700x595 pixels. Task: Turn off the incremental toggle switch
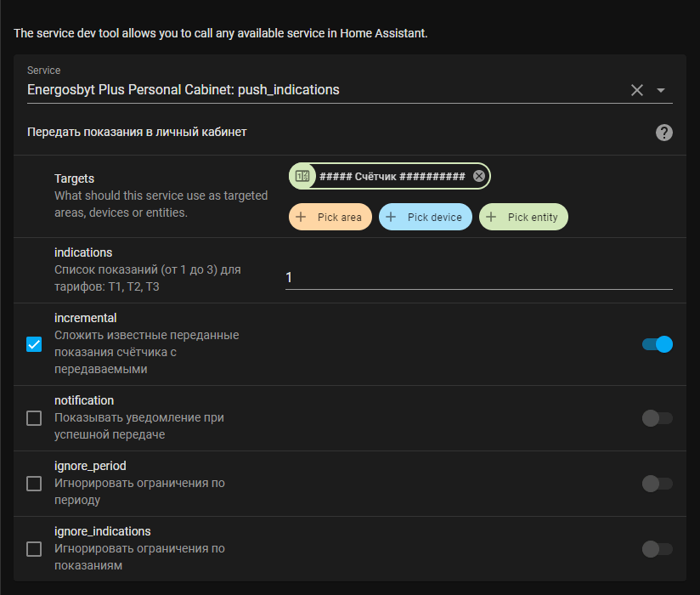pos(658,344)
